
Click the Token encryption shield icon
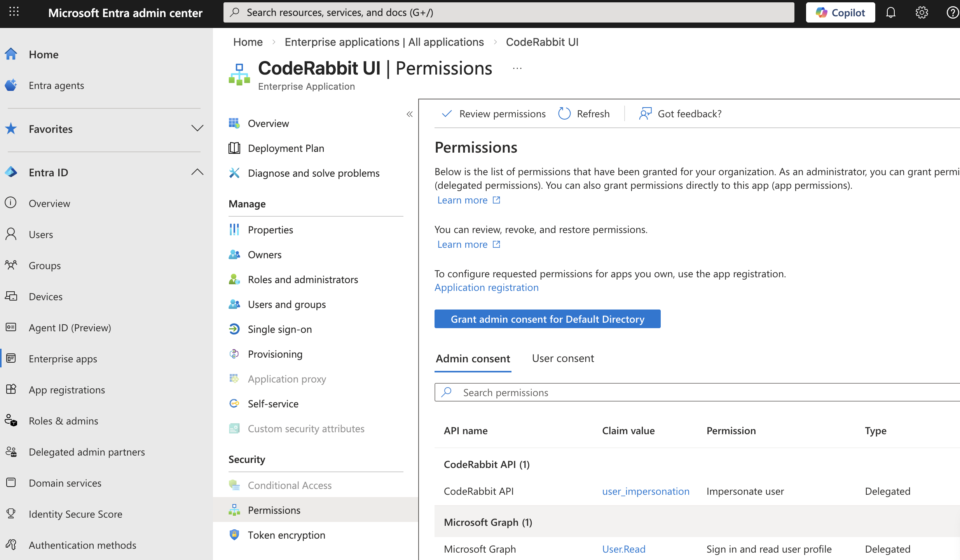[234, 535]
